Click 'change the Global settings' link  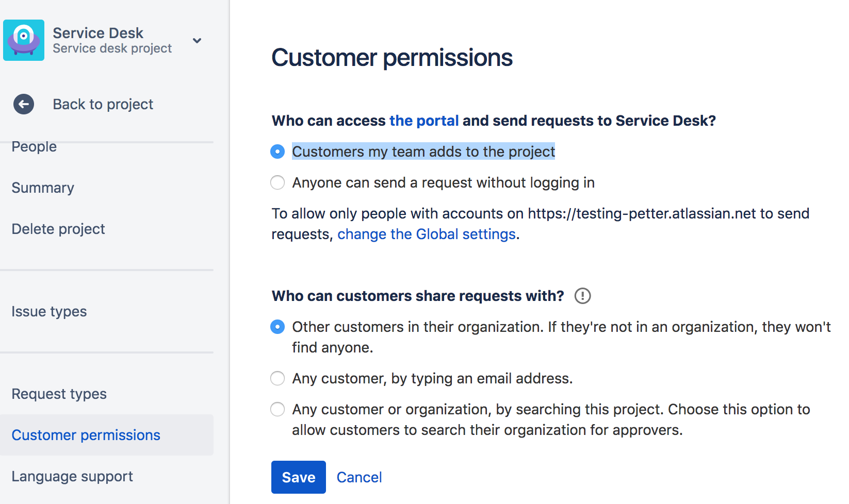tap(427, 234)
